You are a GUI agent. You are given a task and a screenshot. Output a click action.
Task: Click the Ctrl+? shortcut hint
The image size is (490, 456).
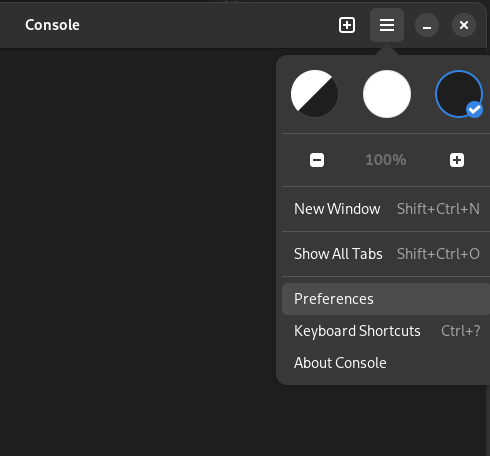(x=460, y=331)
